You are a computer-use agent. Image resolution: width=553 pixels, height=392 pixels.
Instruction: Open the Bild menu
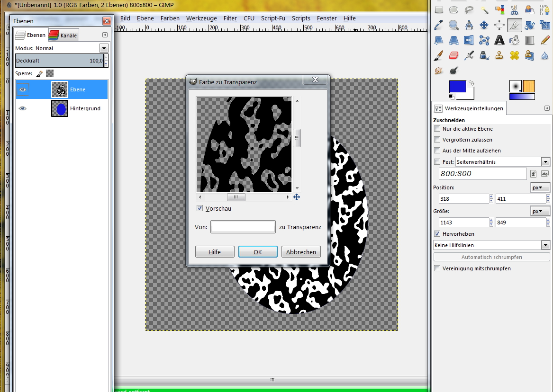pos(125,18)
